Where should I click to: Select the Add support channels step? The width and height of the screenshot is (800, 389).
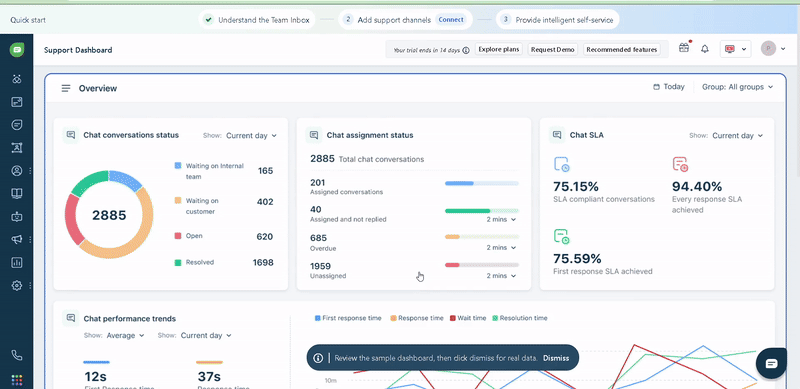tap(405, 20)
